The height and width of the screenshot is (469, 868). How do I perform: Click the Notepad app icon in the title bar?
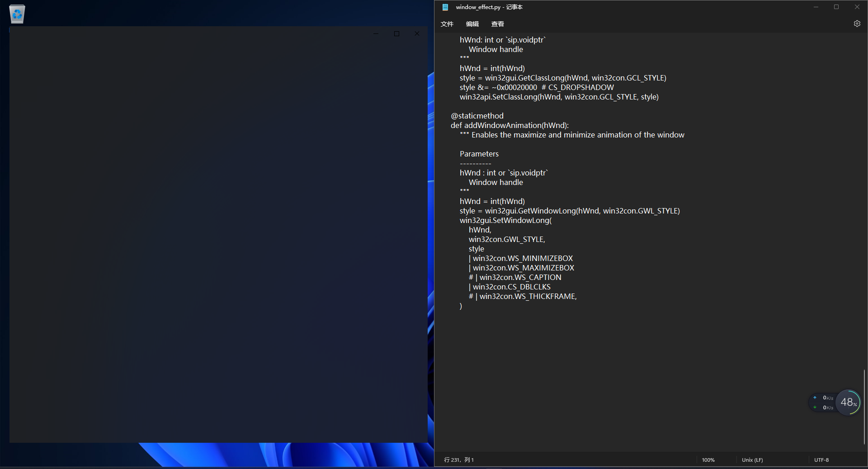point(445,7)
